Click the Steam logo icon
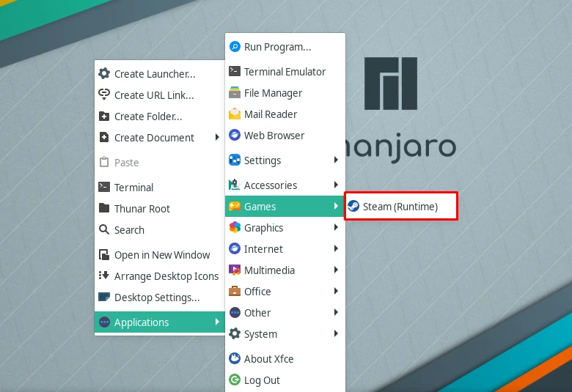 pyautogui.click(x=353, y=207)
